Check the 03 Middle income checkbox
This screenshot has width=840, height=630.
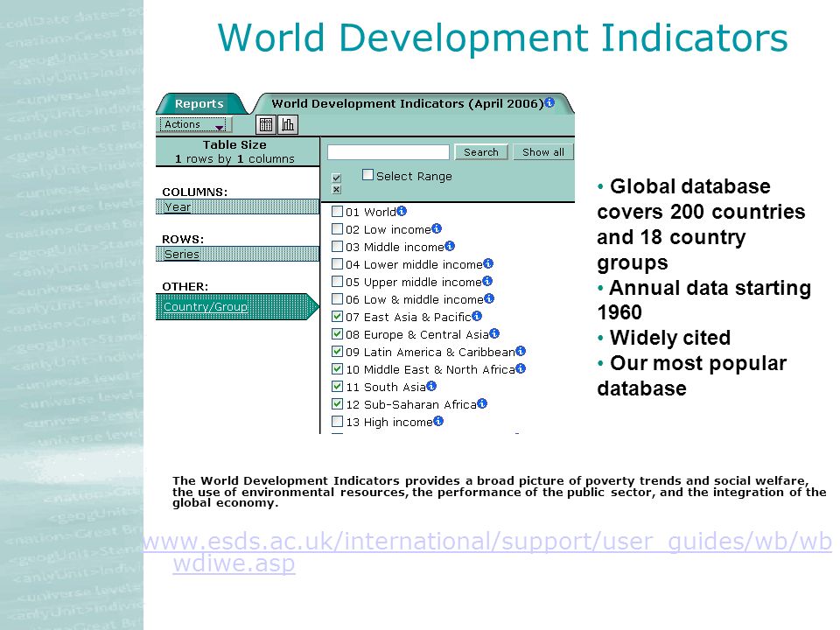click(x=337, y=247)
